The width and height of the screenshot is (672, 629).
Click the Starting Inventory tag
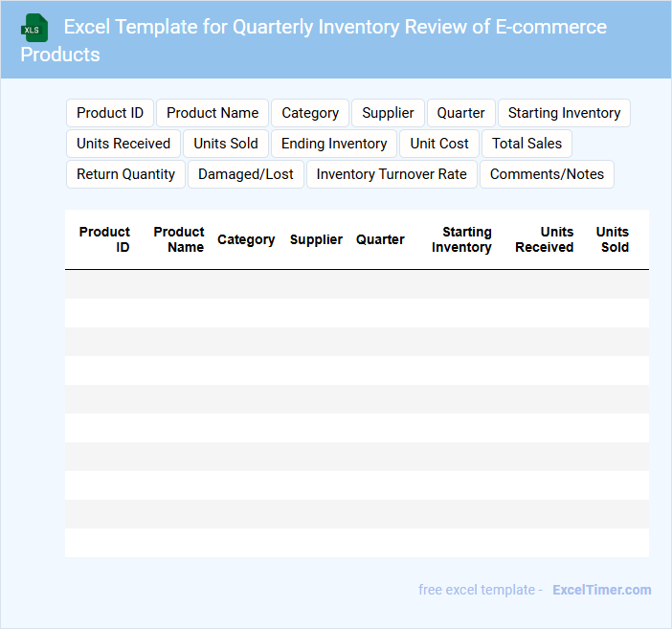564,113
